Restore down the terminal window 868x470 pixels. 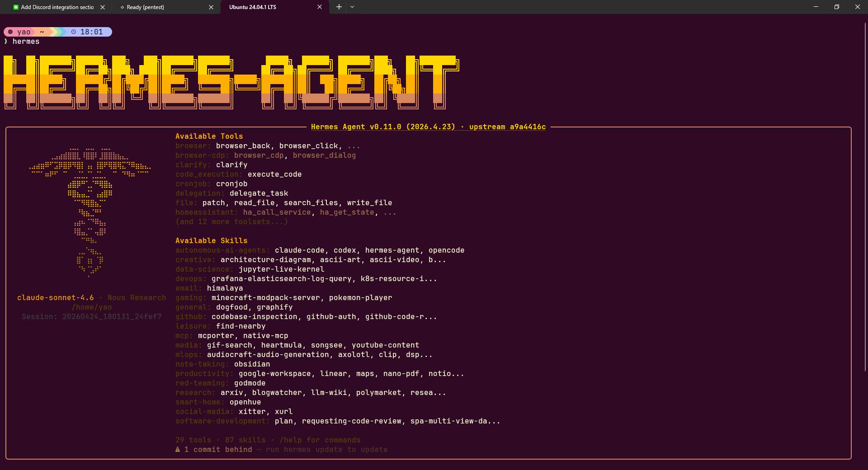click(x=836, y=7)
